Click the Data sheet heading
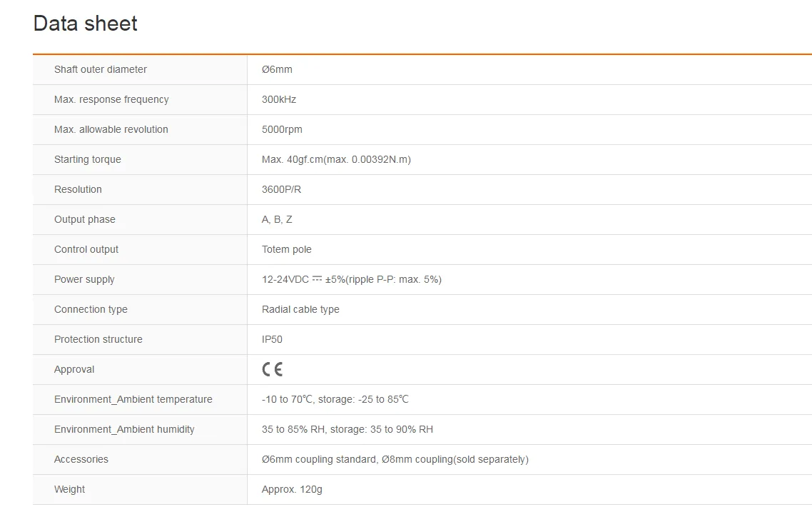Screen dimensions: 812x507 86,24
